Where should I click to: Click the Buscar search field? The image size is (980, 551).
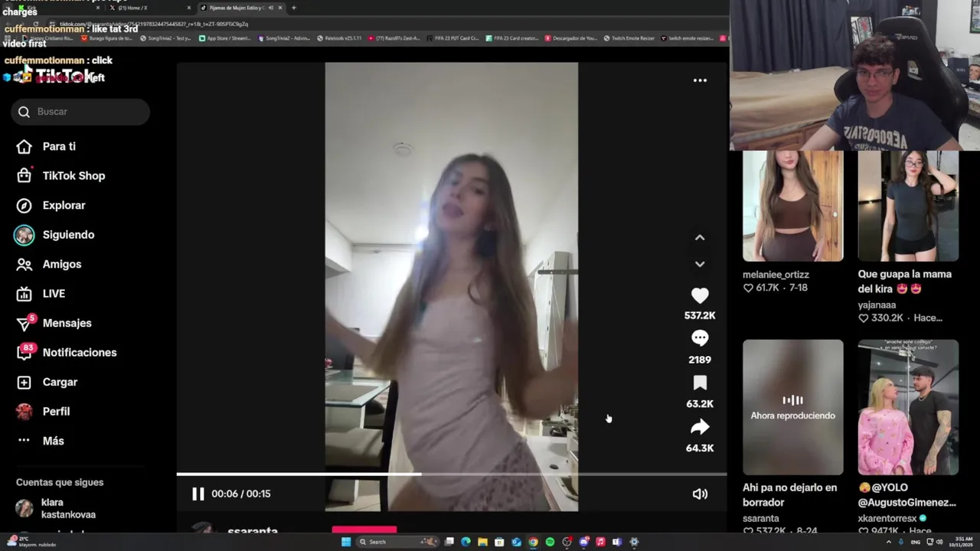coord(80,112)
